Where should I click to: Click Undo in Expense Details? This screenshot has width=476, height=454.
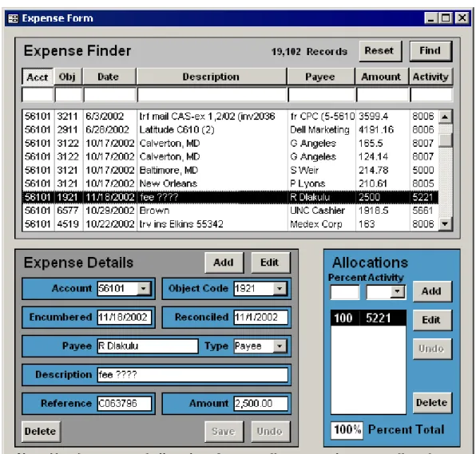click(x=270, y=431)
